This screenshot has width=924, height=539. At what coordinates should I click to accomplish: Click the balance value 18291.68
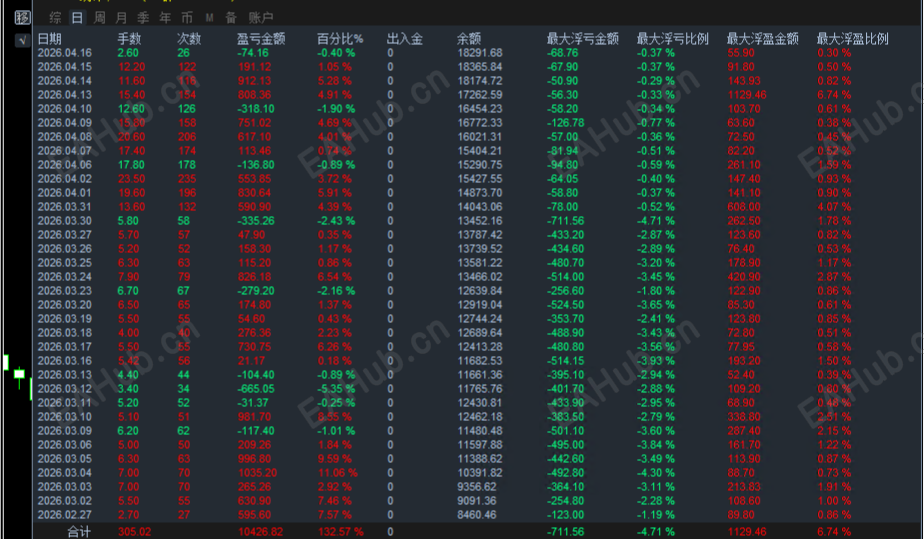pyautogui.click(x=480, y=53)
